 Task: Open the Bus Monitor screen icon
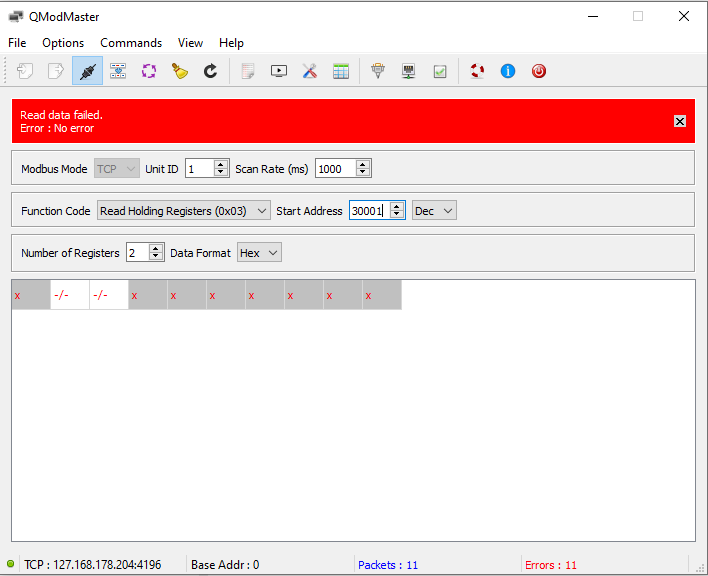[279, 71]
